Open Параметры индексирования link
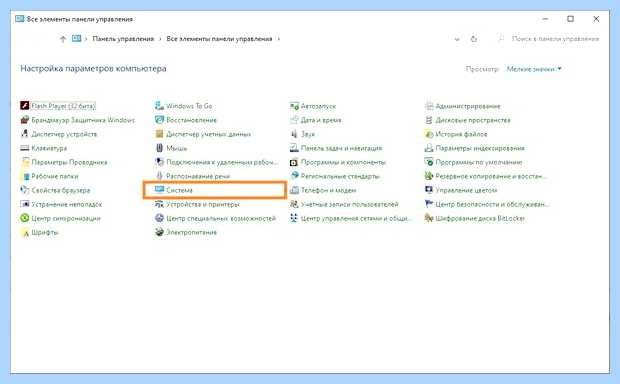Screen dimensions: 620x384 click(x=480, y=148)
